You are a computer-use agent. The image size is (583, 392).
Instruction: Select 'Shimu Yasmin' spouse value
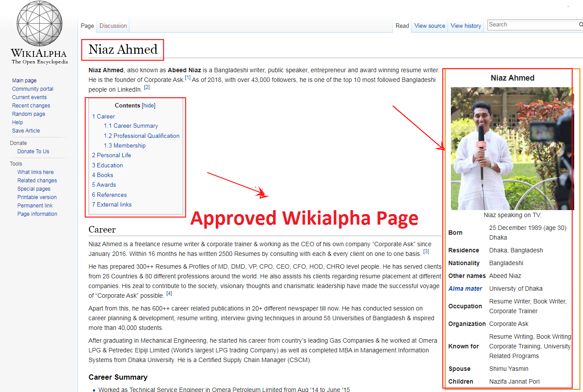(509, 369)
